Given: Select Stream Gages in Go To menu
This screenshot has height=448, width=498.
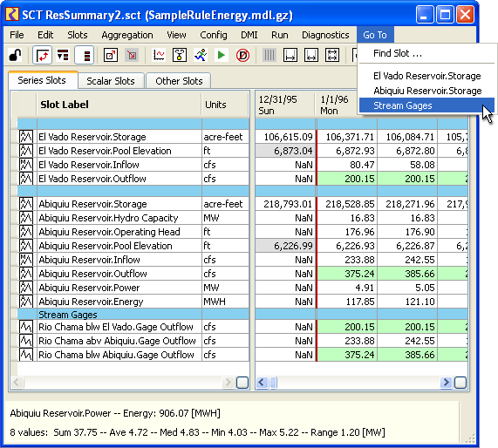Looking at the screenshot, I should [x=426, y=105].
